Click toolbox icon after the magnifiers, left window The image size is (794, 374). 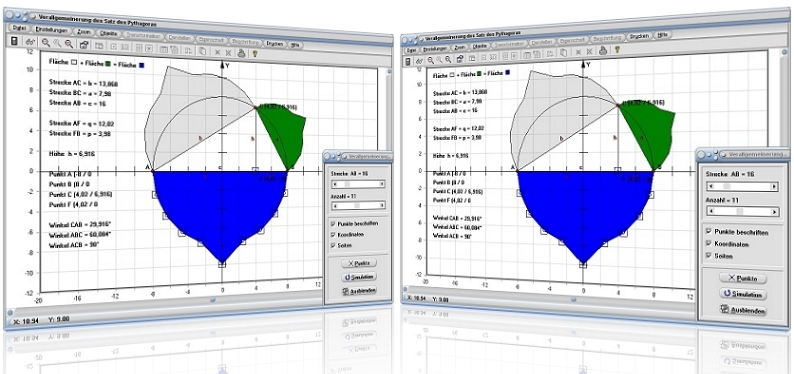[x=85, y=45]
